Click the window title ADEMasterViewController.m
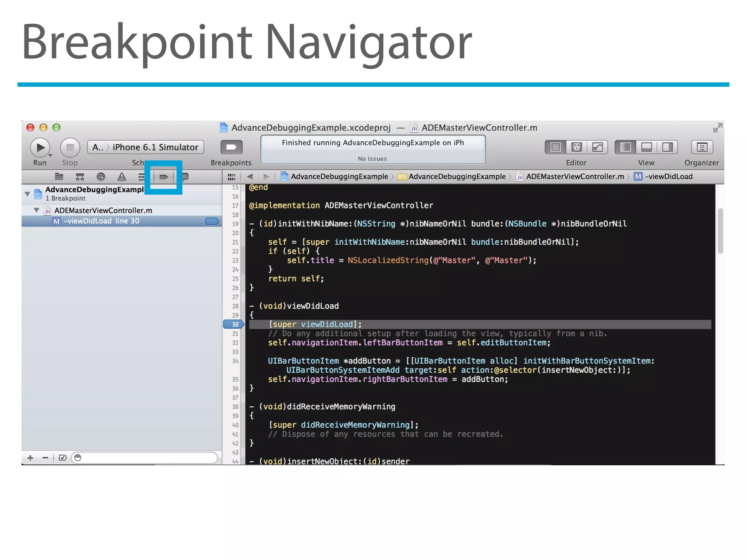 [479, 128]
